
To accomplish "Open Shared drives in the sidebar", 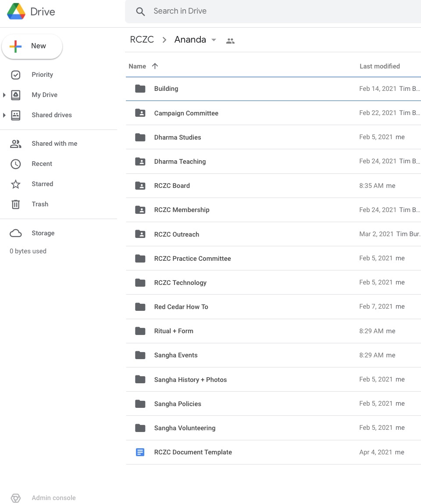I will (52, 115).
